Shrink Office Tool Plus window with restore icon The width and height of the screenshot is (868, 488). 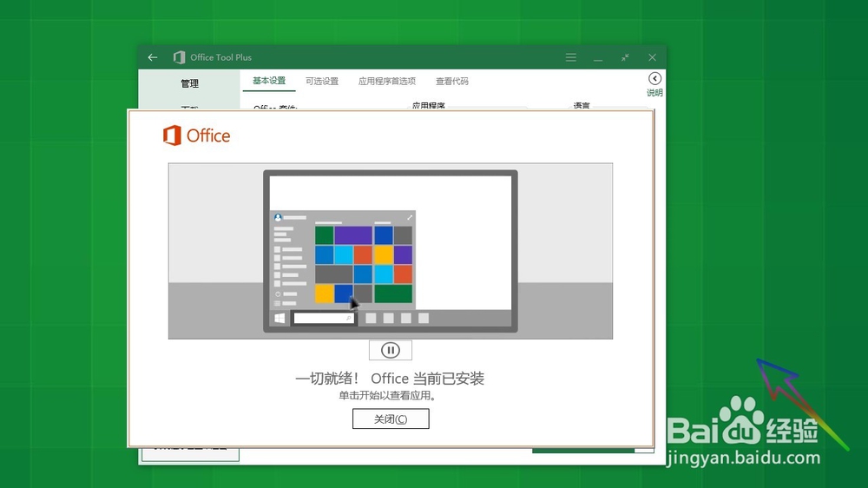[625, 57]
